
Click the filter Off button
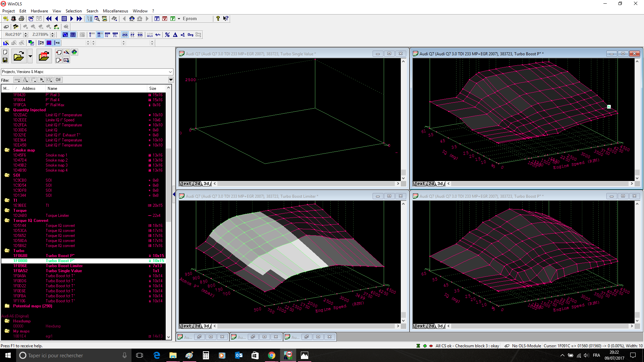point(58,80)
